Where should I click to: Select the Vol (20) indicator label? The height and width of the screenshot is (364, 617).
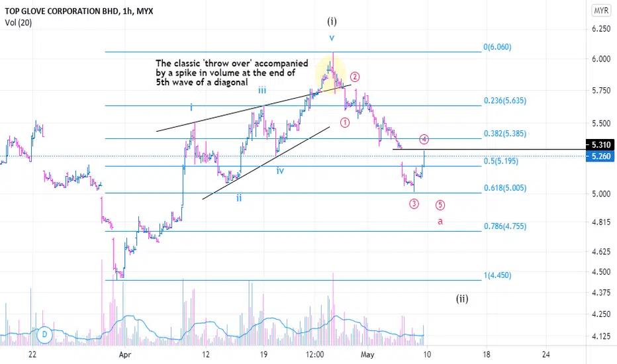coord(19,23)
